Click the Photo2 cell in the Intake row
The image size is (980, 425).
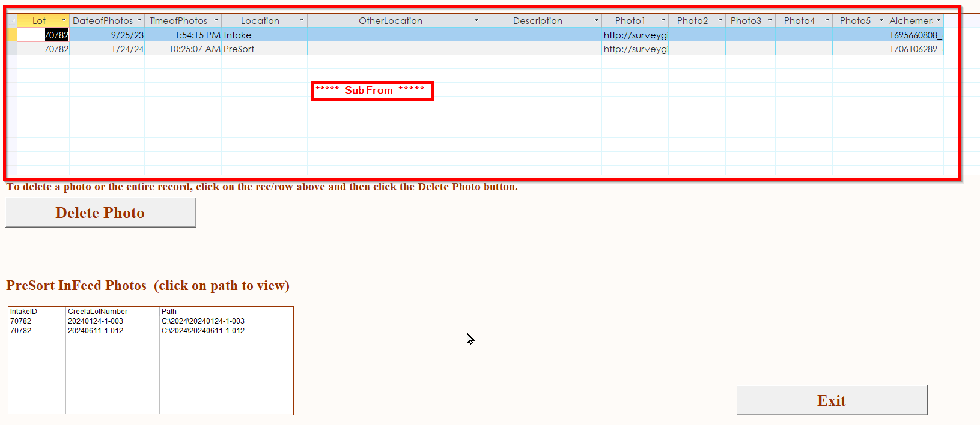[697, 35]
